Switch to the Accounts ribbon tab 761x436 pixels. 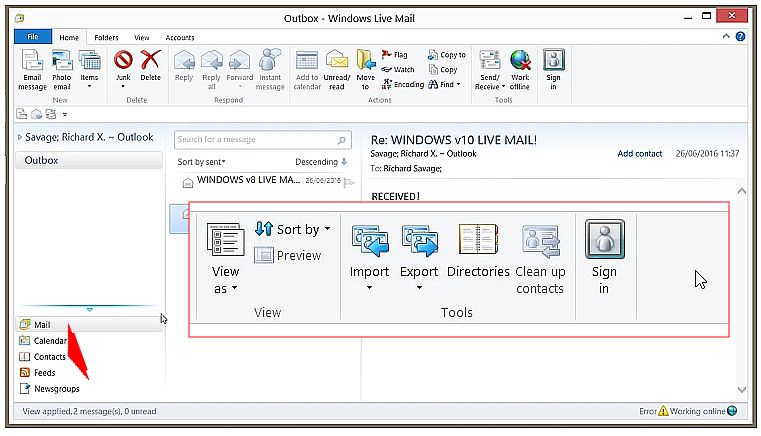coord(180,37)
